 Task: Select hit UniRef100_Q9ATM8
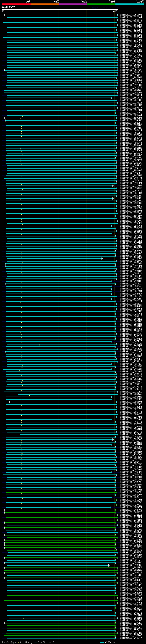[x=131, y=281]
